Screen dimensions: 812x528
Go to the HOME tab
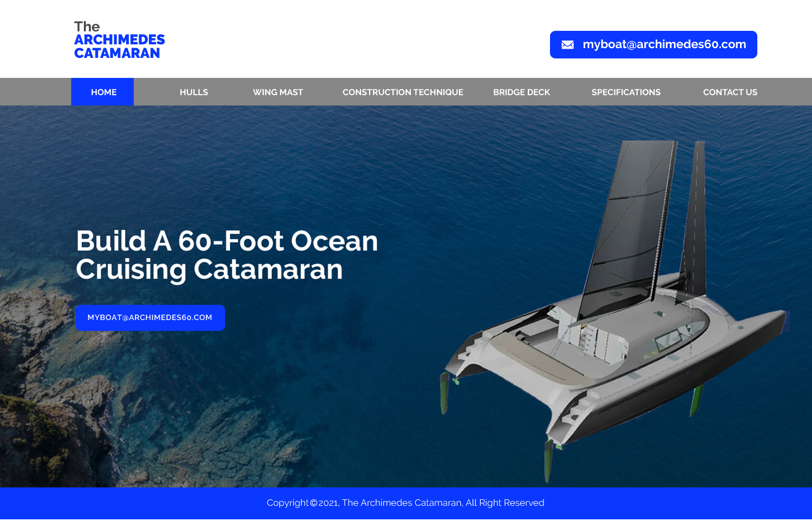[102, 92]
